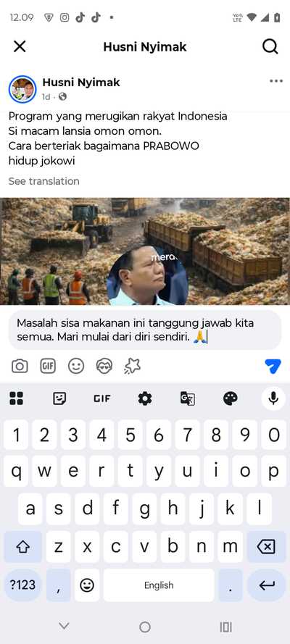Viewport: 290px width, 644px height.
Task: Open the smiley emoji picker for comment
Action: (x=76, y=366)
